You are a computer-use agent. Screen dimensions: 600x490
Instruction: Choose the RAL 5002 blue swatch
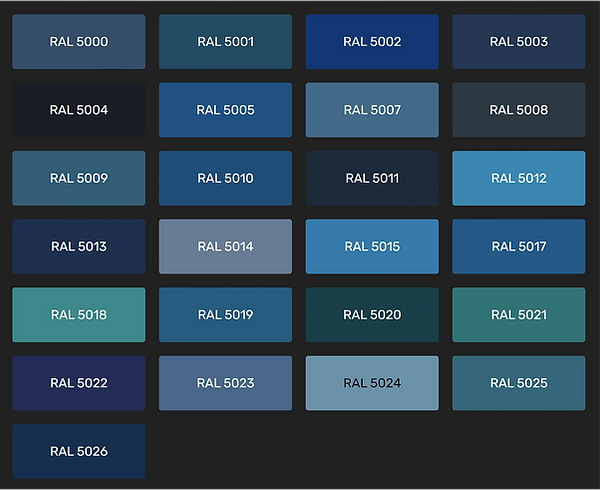(x=372, y=42)
